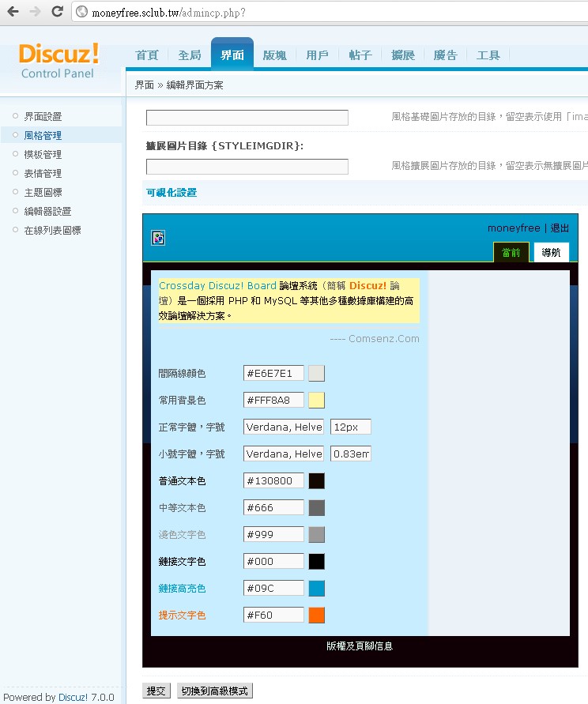Open the 提示文字色 #F60 color swatch
The width and height of the screenshot is (588, 704).
click(x=316, y=615)
